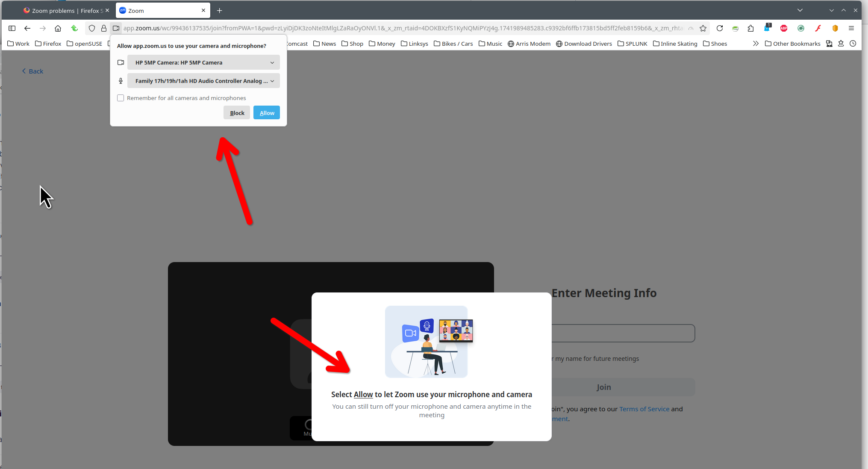The image size is (868, 469).
Task: Go back using the toolbar arrow
Action: [x=27, y=28]
